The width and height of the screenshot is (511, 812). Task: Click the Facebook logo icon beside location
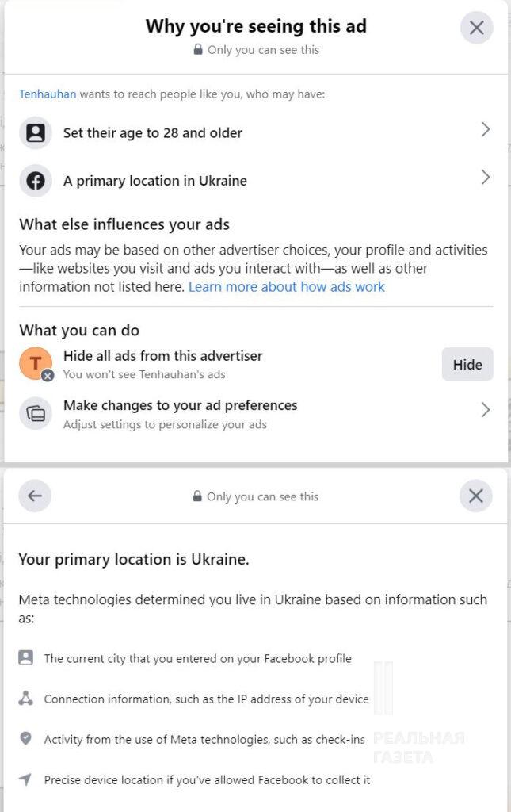click(35, 180)
